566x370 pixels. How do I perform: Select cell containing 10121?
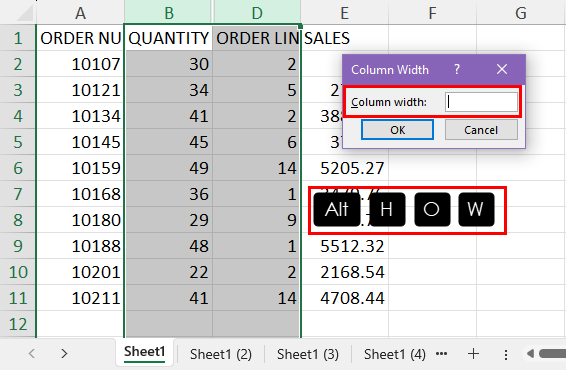(80, 90)
